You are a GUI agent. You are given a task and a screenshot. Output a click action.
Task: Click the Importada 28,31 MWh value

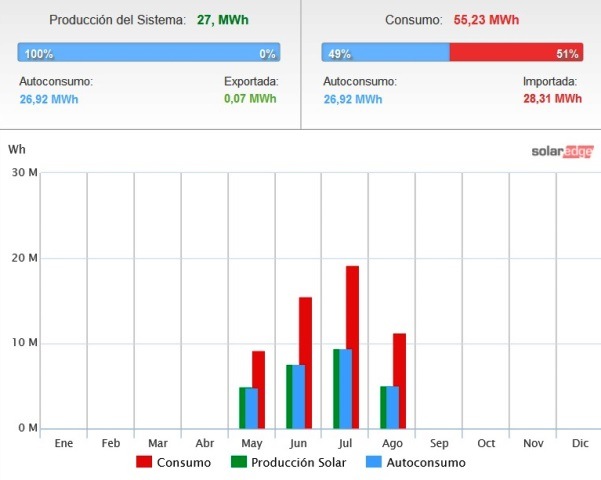coord(552,99)
